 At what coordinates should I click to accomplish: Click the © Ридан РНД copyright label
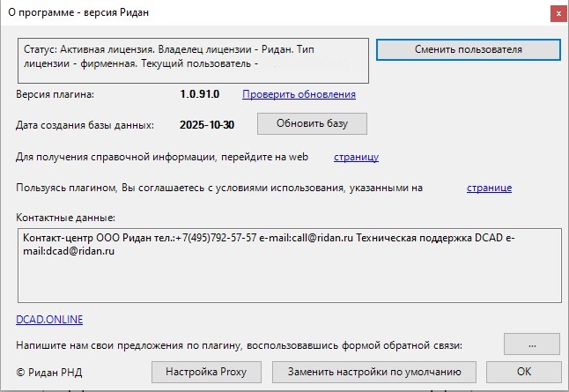(49, 372)
